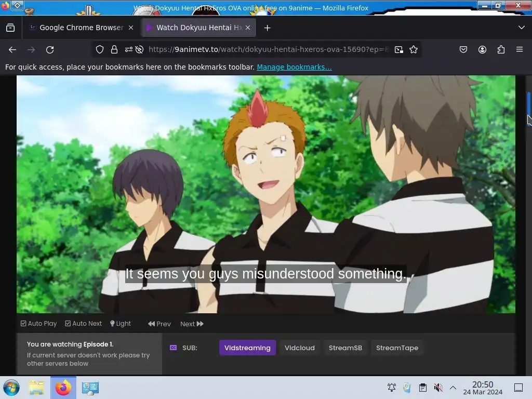The image size is (532, 399).
Task: Choose the StreamTape server
Action: pos(397,348)
